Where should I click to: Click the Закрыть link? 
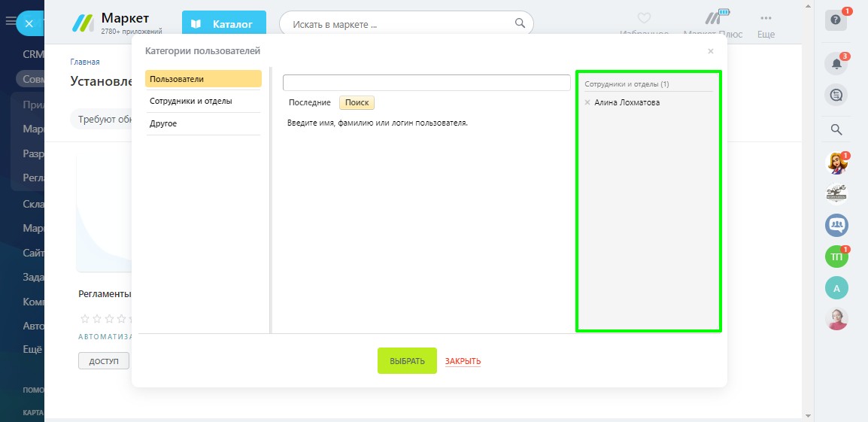pyautogui.click(x=463, y=361)
